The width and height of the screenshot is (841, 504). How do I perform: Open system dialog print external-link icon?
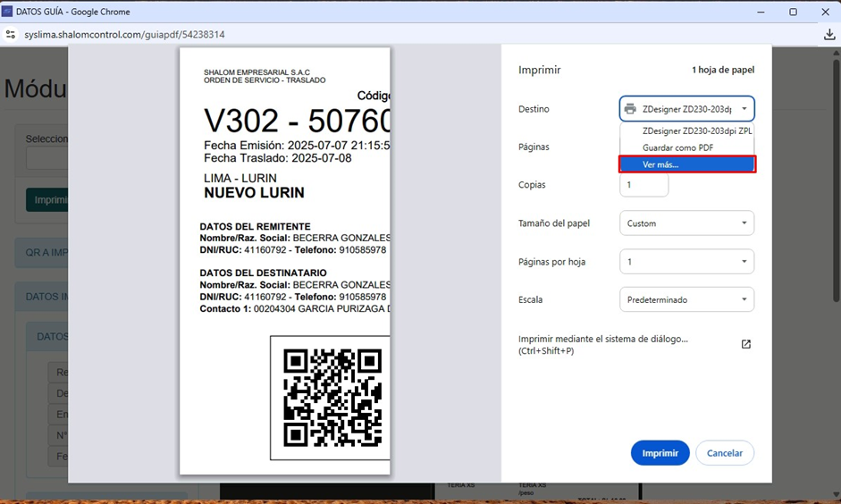(x=746, y=344)
